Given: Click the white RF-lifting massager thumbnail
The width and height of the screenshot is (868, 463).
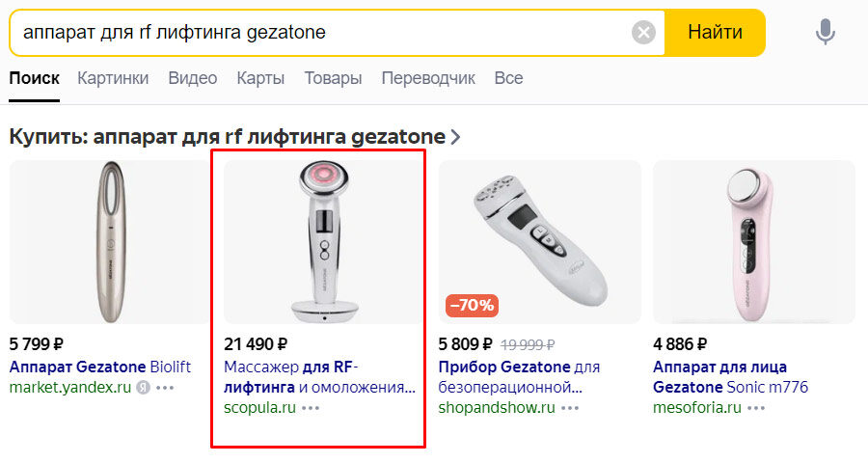Looking at the screenshot, I should 325,241.
